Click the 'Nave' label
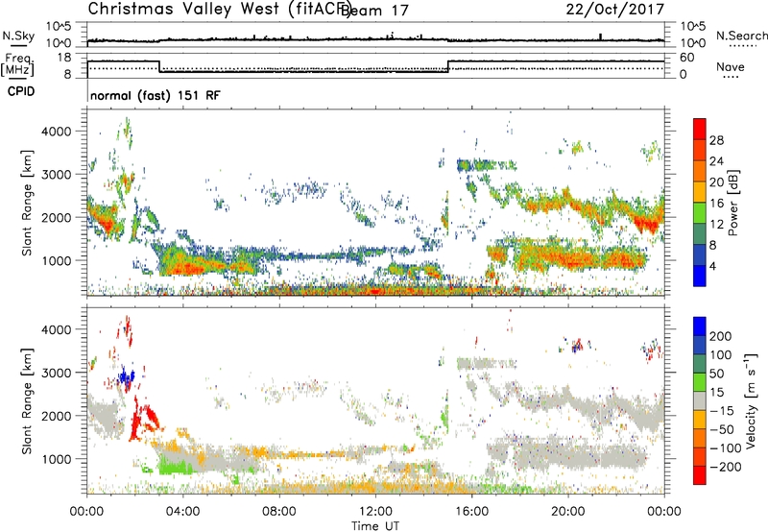 pyautogui.click(x=731, y=66)
